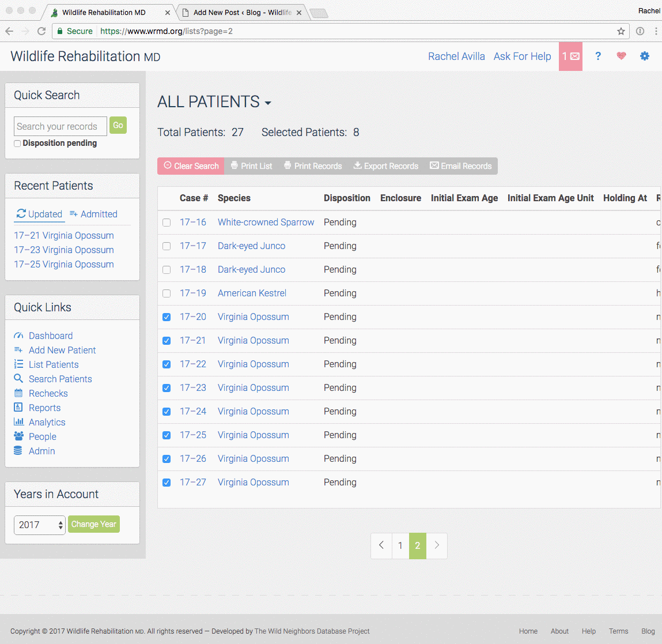Click Print List
The width and height of the screenshot is (662, 644).
[251, 166]
